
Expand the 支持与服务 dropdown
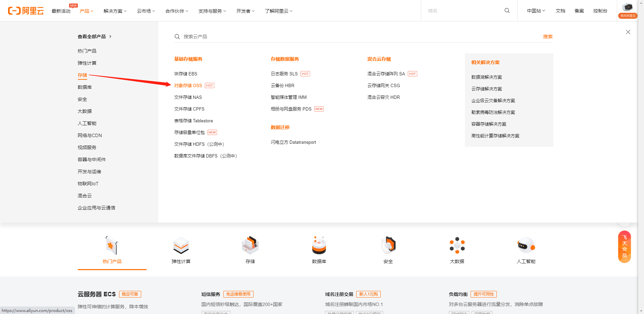[x=212, y=11]
